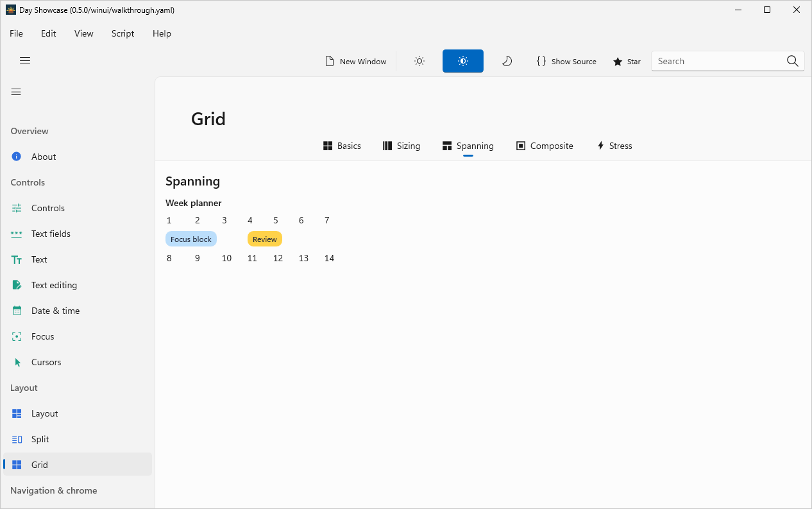Open the Edit menu
The image size is (812, 509).
(49, 33)
